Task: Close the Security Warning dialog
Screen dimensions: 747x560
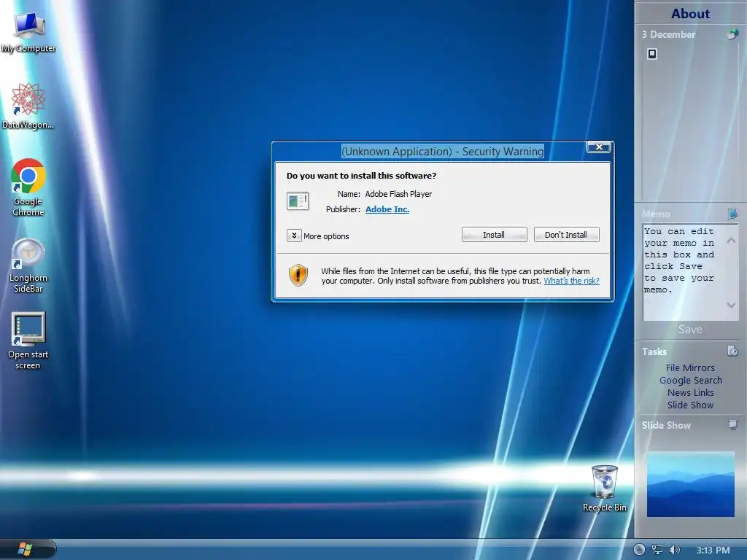Action: tap(600, 147)
